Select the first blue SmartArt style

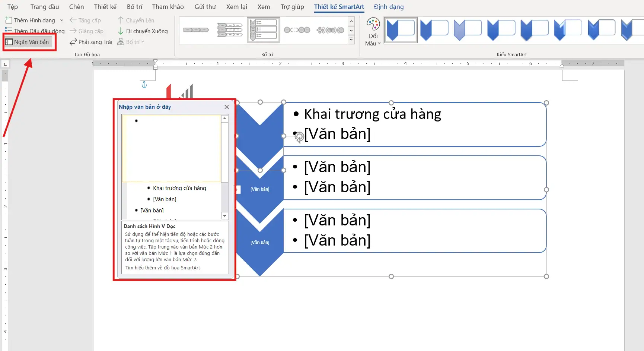tap(401, 30)
